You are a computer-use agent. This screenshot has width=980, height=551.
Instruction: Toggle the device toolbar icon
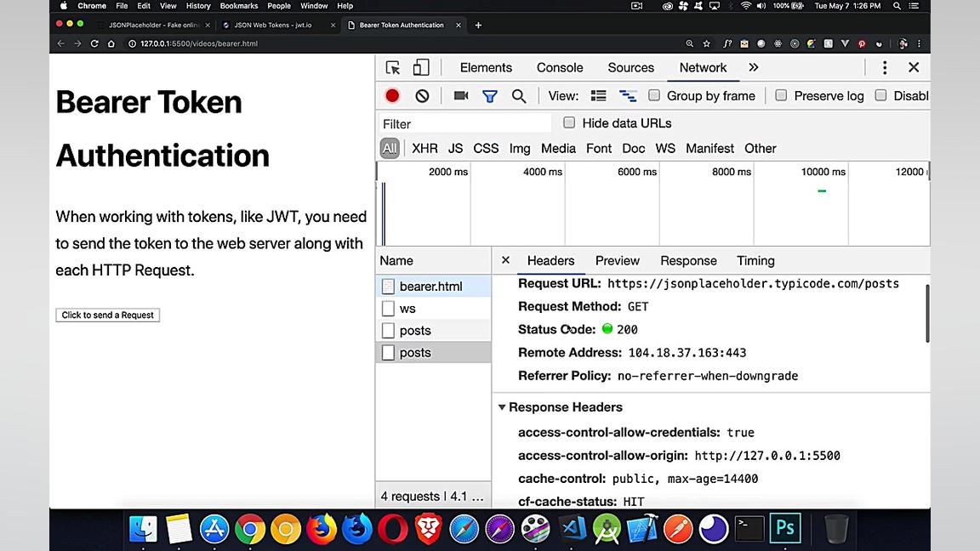coord(421,68)
